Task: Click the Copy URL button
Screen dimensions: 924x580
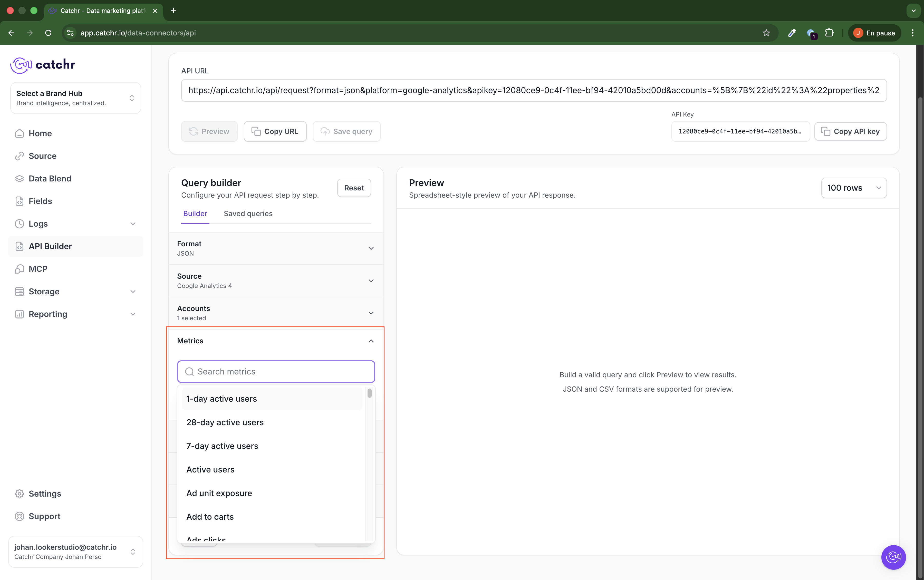Action: pos(275,132)
